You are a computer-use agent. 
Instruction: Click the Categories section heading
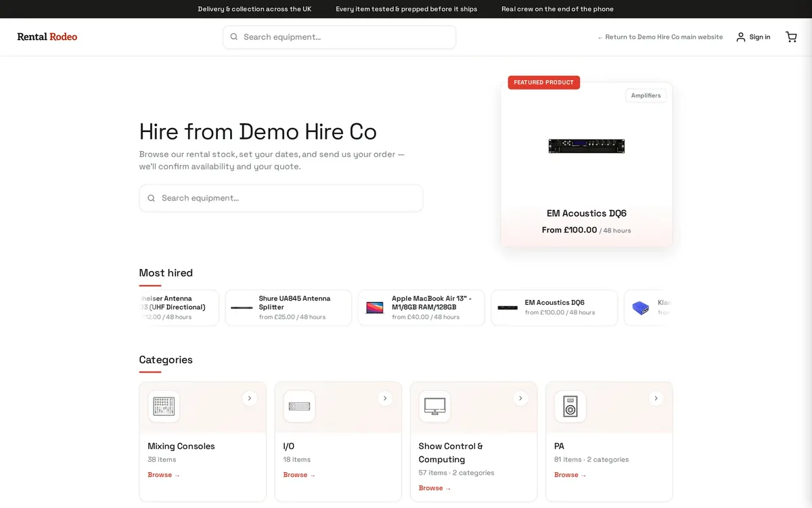pyautogui.click(x=166, y=360)
